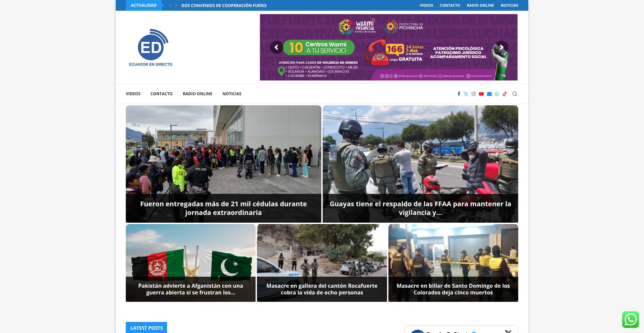Select the Latest Posts tab
Viewport: 644px width, 333px height.
(x=146, y=328)
